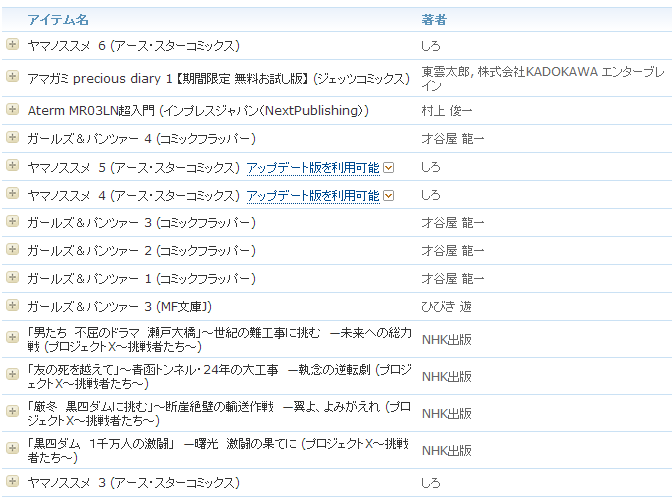The width and height of the screenshot is (672, 501).
Task: Select title ヤマノススメ 6 (アース・スターコミックス)
Action: [x=133, y=45]
